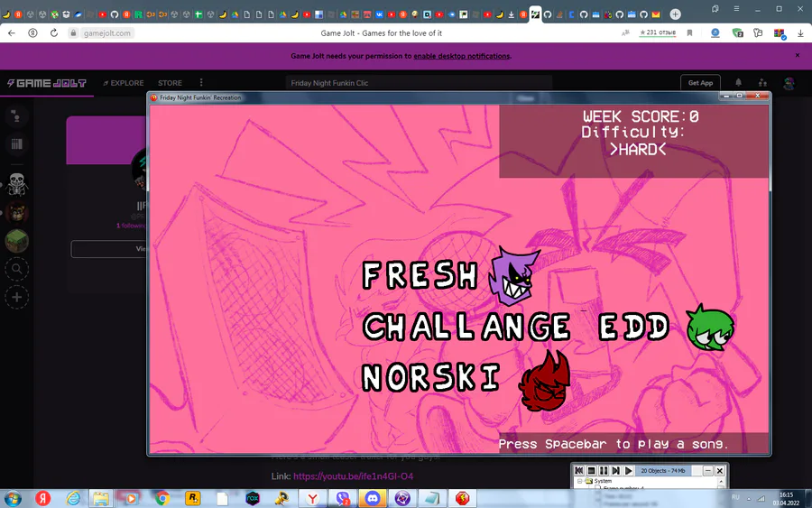Open a new browser tab
812x508 pixels.
[675, 14]
